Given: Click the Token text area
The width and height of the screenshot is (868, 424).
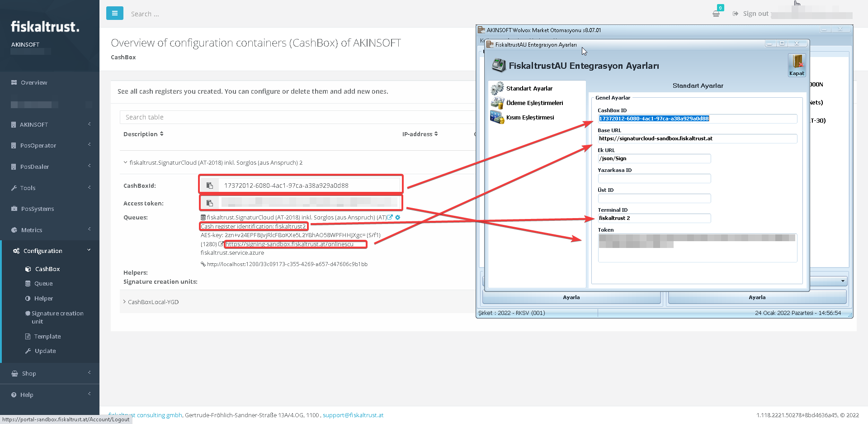Looking at the screenshot, I should coord(697,248).
